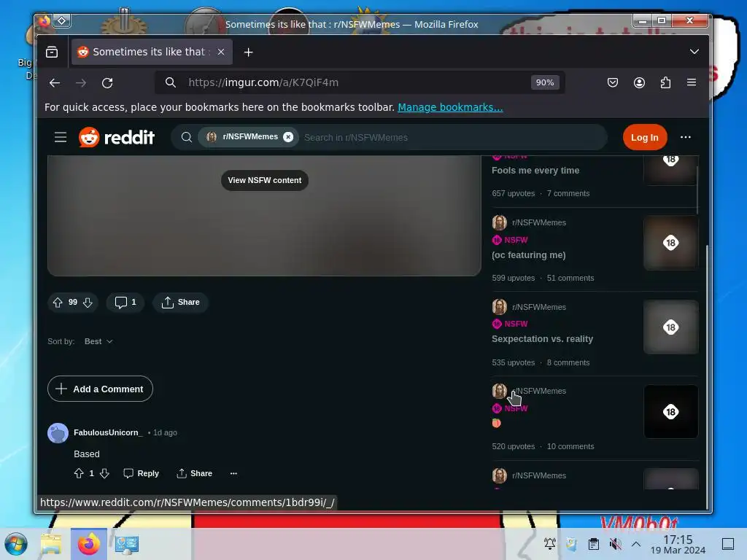Image resolution: width=747 pixels, height=560 pixels.
Task: Close the 'Sometimes its like that' tab
Action: coord(221,52)
